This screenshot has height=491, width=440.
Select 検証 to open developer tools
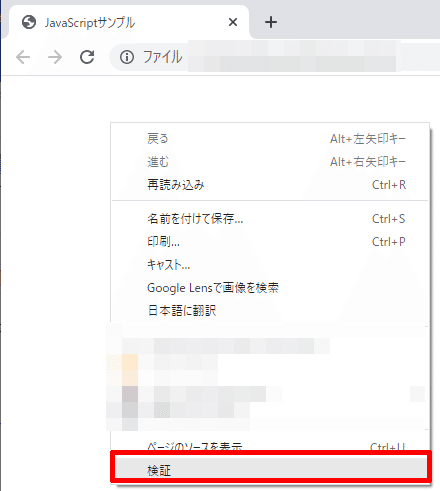coord(270,468)
